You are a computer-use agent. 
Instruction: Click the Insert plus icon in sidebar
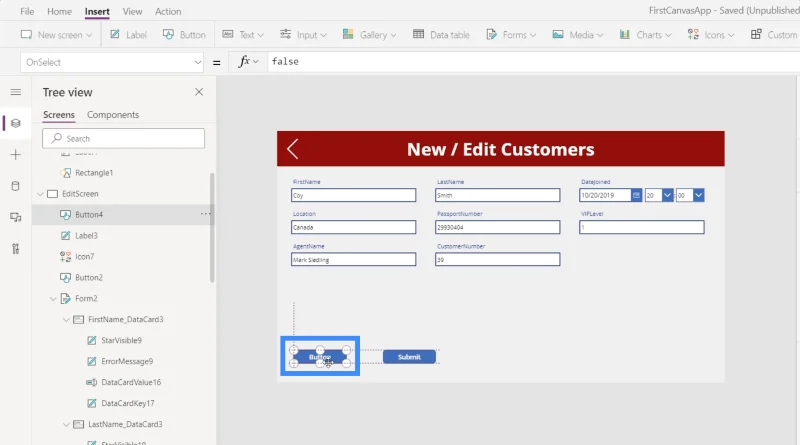(x=16, y=155)
